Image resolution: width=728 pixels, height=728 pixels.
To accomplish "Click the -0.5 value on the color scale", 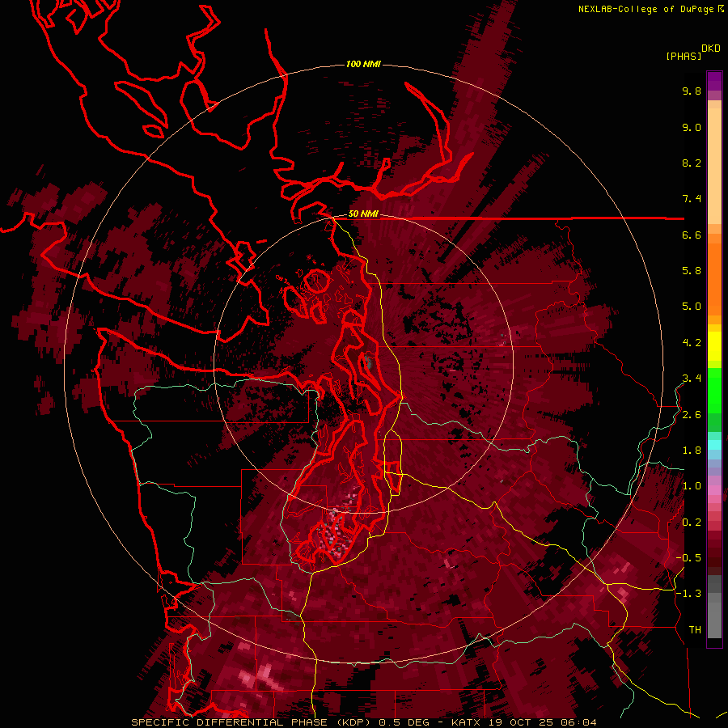I will pos(688,558).
